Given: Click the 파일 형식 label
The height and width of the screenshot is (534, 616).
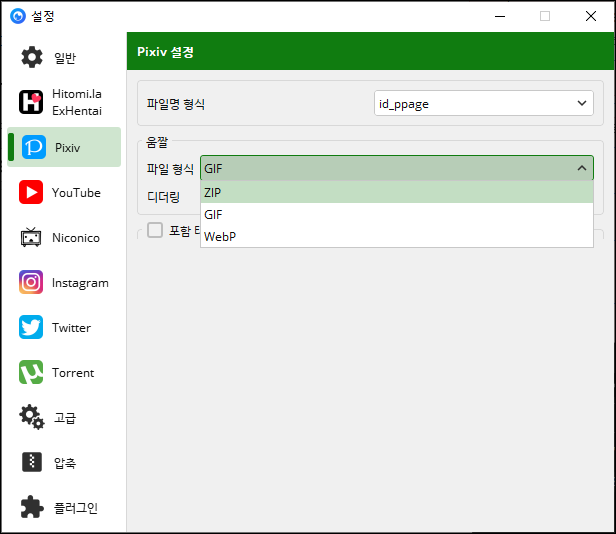Looking at the screenshot, I should click(170, 169).
